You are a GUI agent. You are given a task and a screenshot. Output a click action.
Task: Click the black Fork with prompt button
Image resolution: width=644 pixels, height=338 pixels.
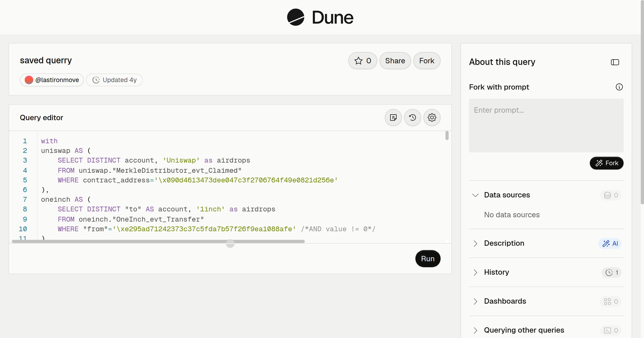tap(606, 163)
